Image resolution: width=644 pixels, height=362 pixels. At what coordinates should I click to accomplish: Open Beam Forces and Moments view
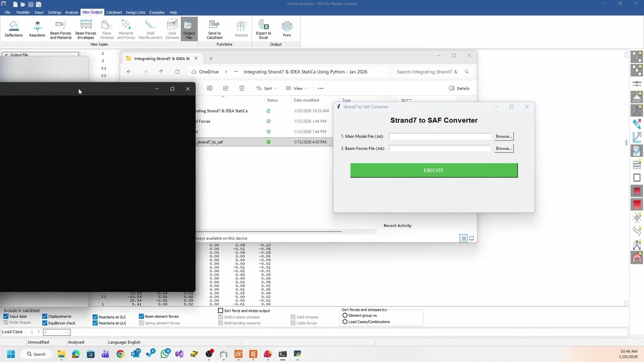60,29
